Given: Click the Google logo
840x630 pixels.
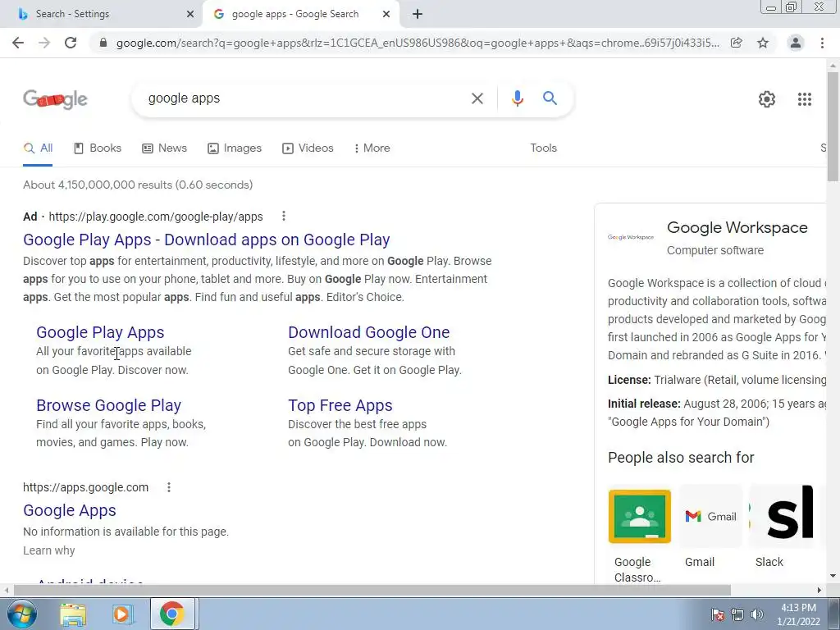Looking at the screenshot, I should tap(55, 99).
